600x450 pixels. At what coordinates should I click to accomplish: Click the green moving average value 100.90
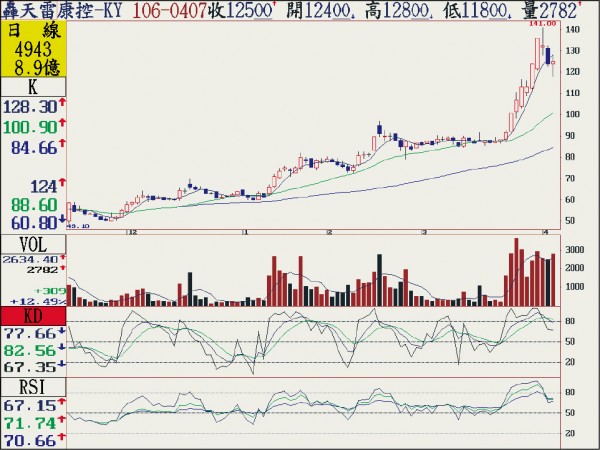[x=30, y=127]
